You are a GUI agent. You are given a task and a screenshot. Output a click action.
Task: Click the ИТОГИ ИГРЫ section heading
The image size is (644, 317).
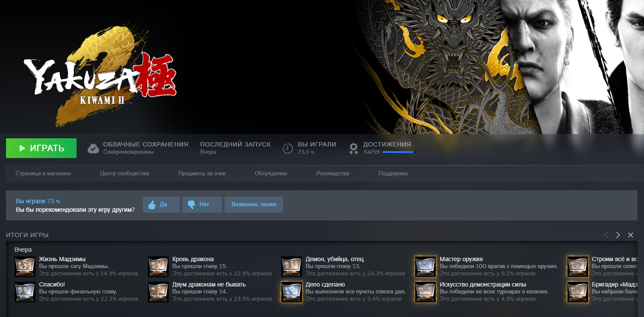coord(27,235)
